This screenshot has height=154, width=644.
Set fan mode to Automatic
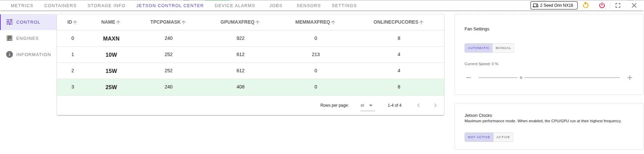[x=478, y=48]
